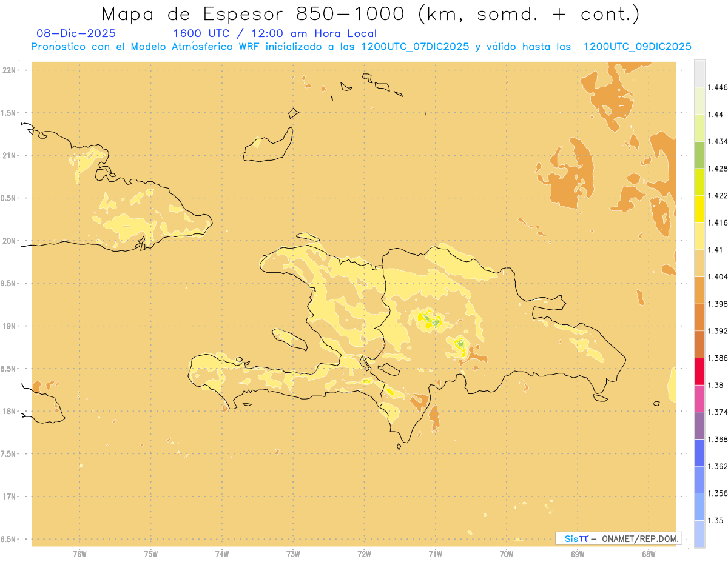Screen dimensions: 728x562
Task: Click the '20N' latitude label
Action: (9, 241)
